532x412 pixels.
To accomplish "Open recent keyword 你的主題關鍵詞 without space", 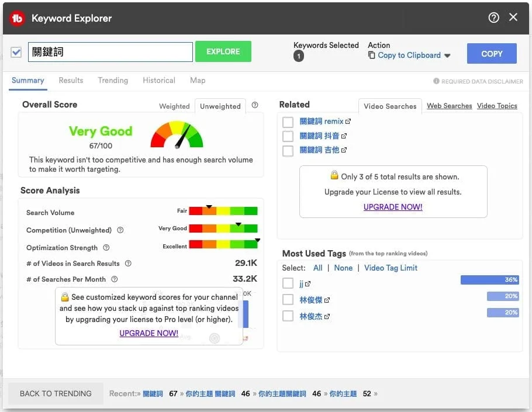I will [x=282, y=394].
